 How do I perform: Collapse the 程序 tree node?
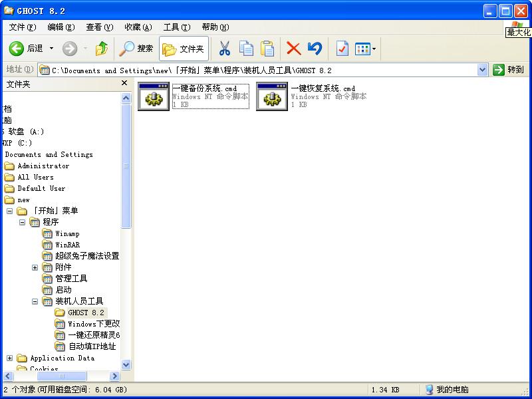22,223
